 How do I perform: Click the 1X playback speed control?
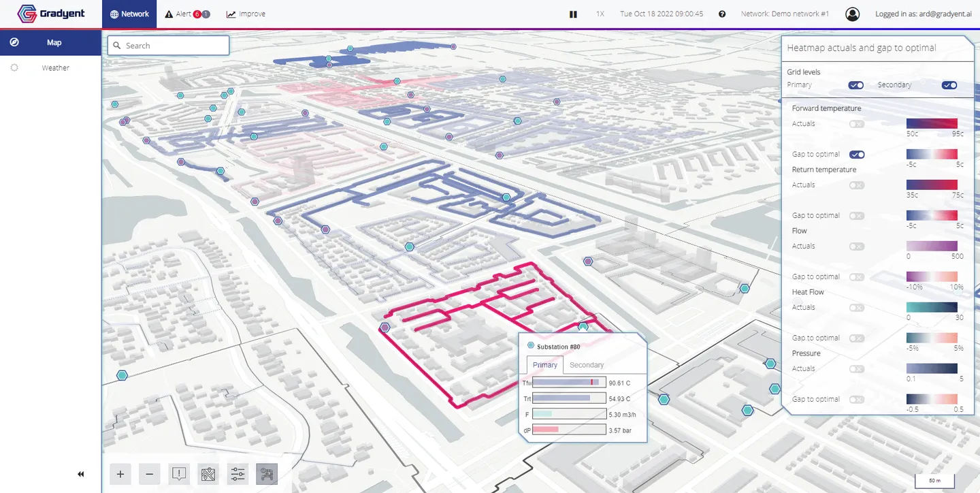600,14
